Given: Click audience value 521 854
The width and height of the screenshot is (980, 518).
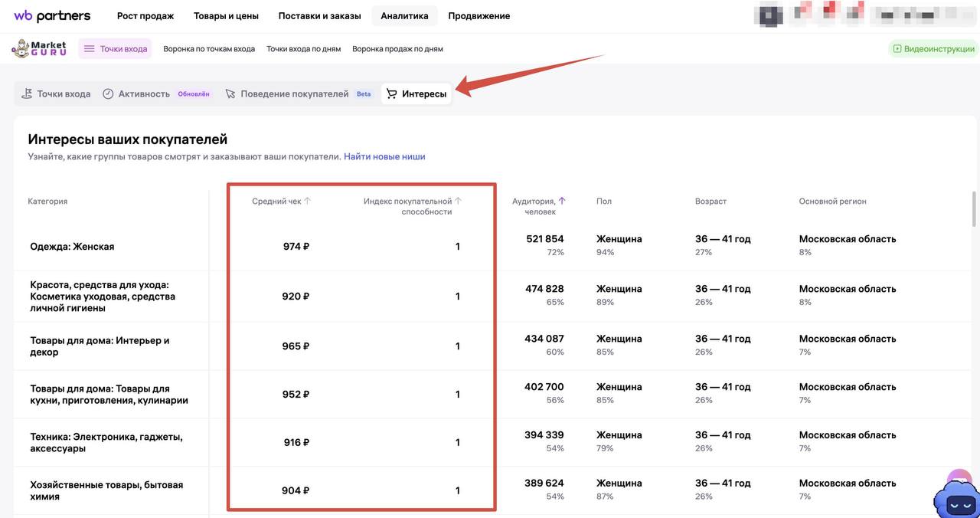Looking at the screenshot, I should (545, 239).
